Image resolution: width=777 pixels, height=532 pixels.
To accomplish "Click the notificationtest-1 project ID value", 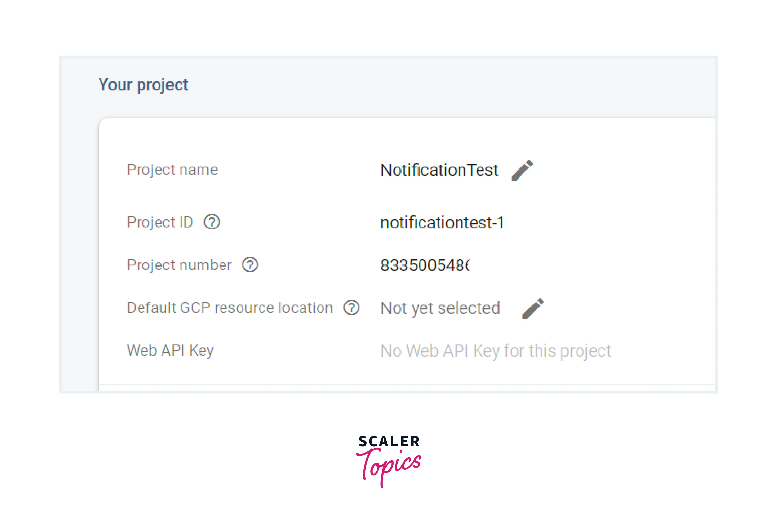I will coord(442,222).
